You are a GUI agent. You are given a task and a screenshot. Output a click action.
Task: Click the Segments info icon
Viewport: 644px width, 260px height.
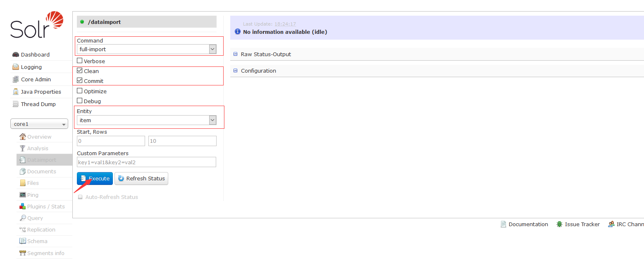(x=23, y=253)
